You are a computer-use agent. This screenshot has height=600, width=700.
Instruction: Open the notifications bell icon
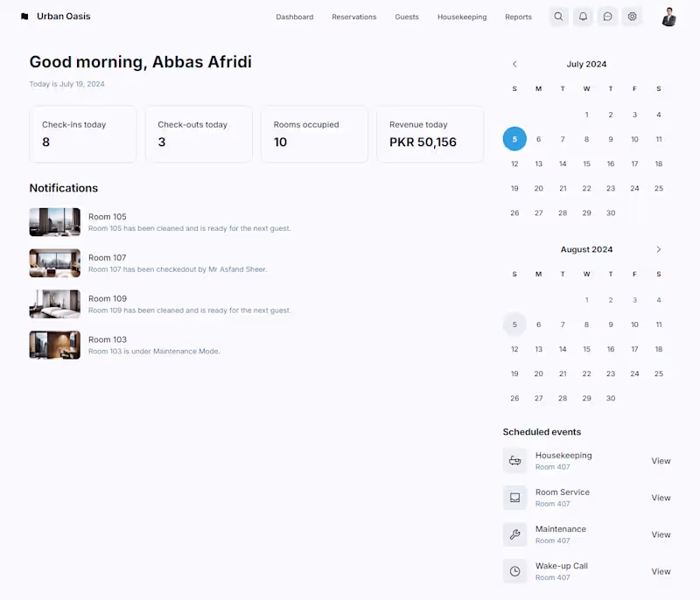[583, 17]
